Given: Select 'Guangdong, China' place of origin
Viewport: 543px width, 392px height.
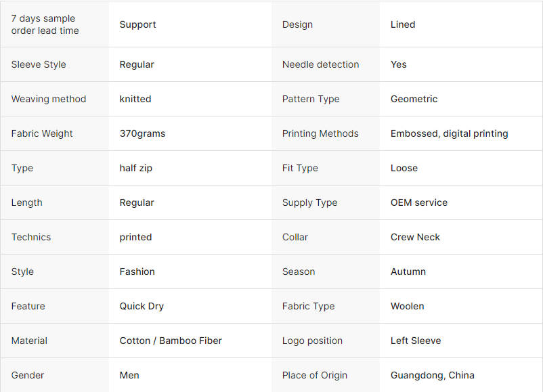Looking at the screenshot, I should pos(432,375).
